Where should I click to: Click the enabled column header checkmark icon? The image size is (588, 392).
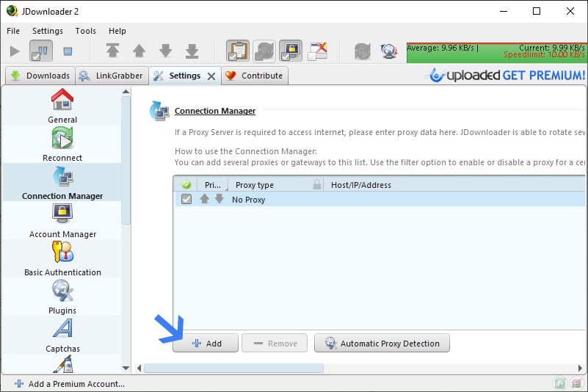[186, 184]
